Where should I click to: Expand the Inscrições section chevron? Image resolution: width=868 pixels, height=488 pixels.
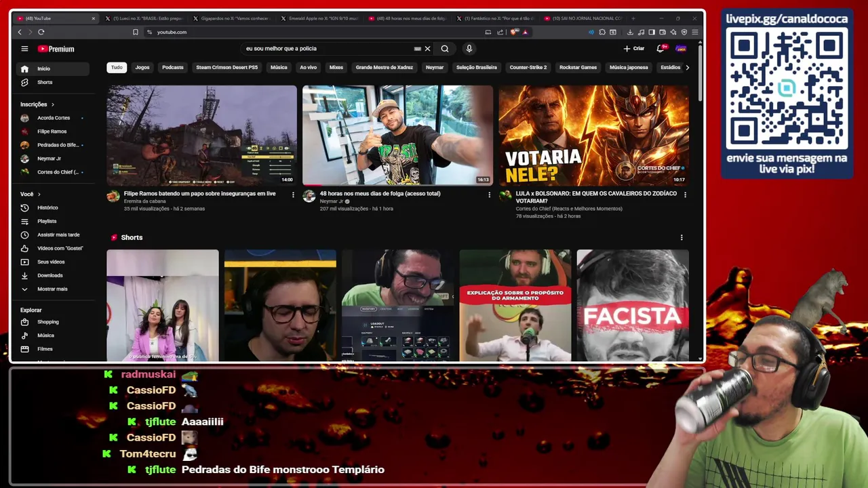pyautogui.click(x=52, y=104)
